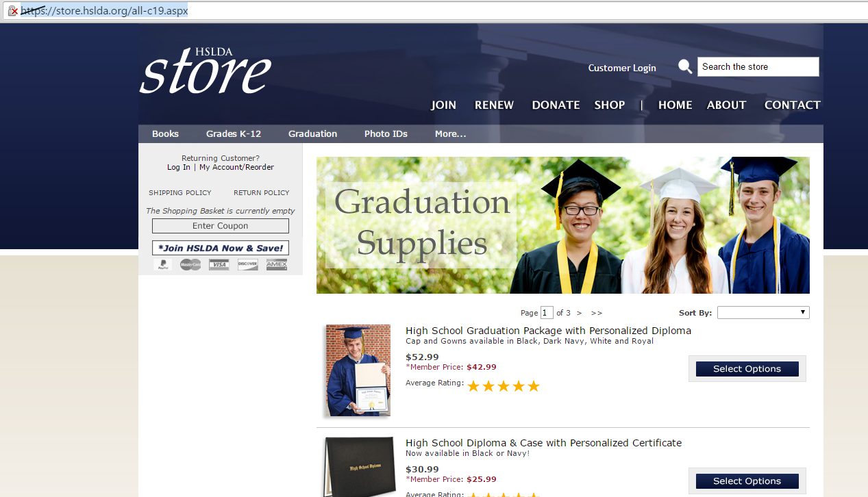
Task: Click the Log In link in sidebar
Action: (179, 167)
